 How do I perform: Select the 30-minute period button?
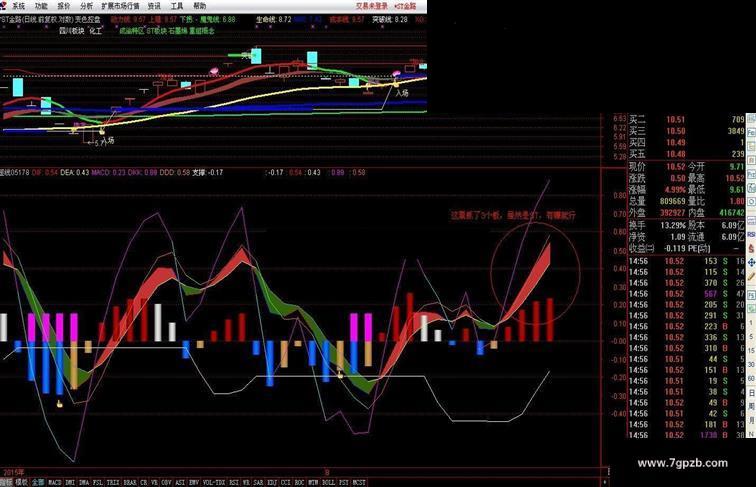click(751, 364)
